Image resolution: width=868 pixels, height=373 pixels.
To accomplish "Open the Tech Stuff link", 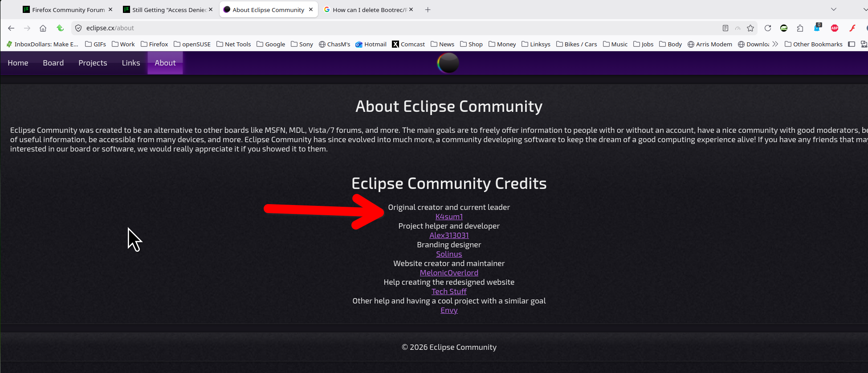I will (449, 291).
